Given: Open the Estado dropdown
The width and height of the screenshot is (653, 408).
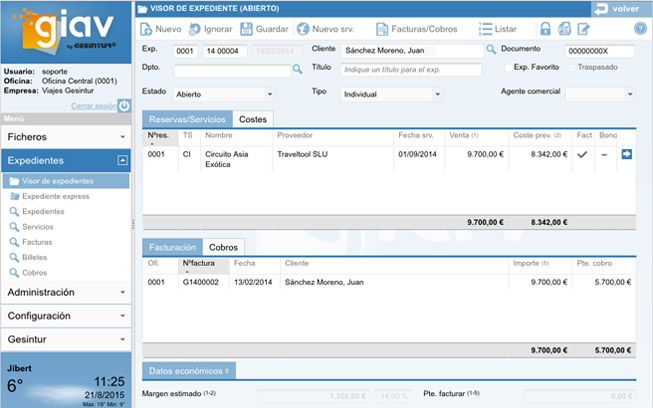Looking at the screenshot, I should coord(224,94).
